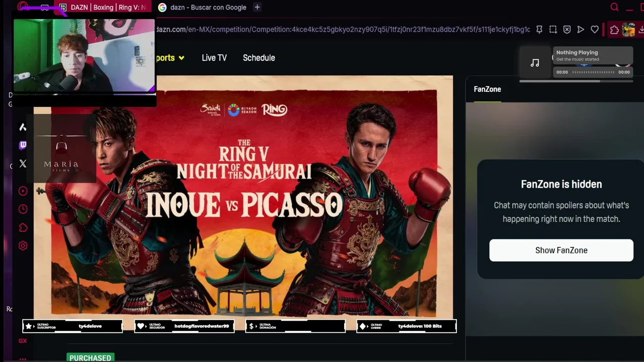Click the webcam overlay video

pos(84,55)
